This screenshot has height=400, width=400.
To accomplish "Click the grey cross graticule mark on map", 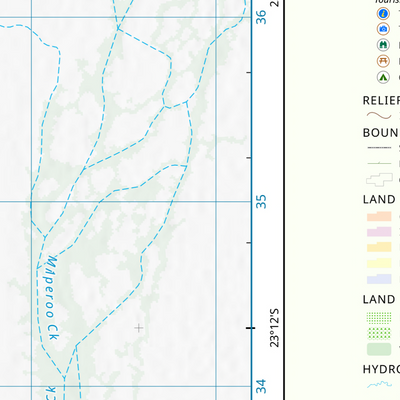I will (x=139, y=328).
